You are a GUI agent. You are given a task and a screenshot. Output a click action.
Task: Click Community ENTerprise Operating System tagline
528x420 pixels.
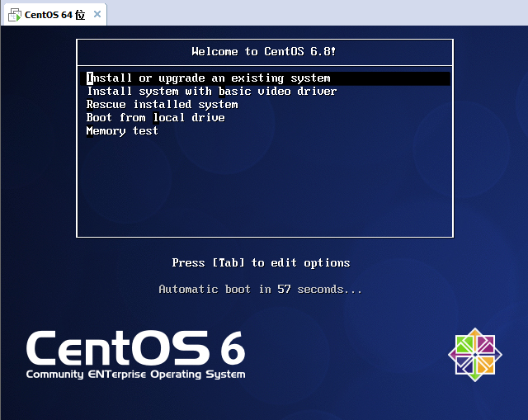coord(135,375)
